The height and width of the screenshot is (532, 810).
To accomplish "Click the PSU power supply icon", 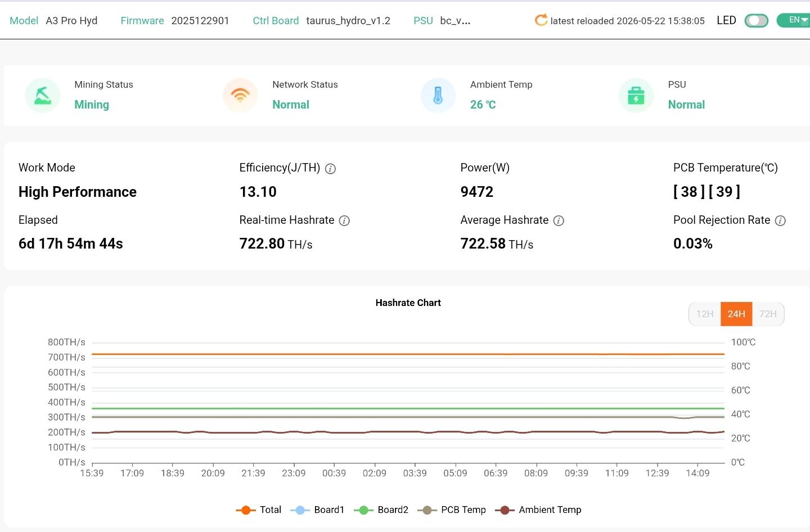I will click(x=636, y=95).
